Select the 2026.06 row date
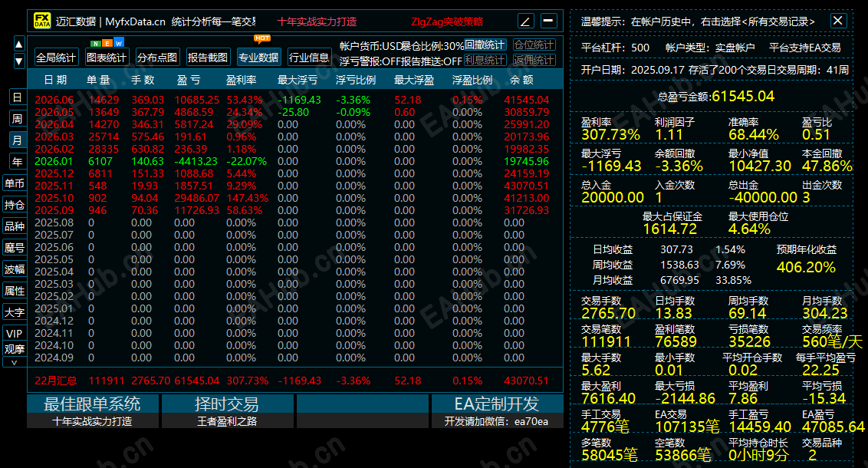Viewport: 868px width, 468px height. [54, 101]
